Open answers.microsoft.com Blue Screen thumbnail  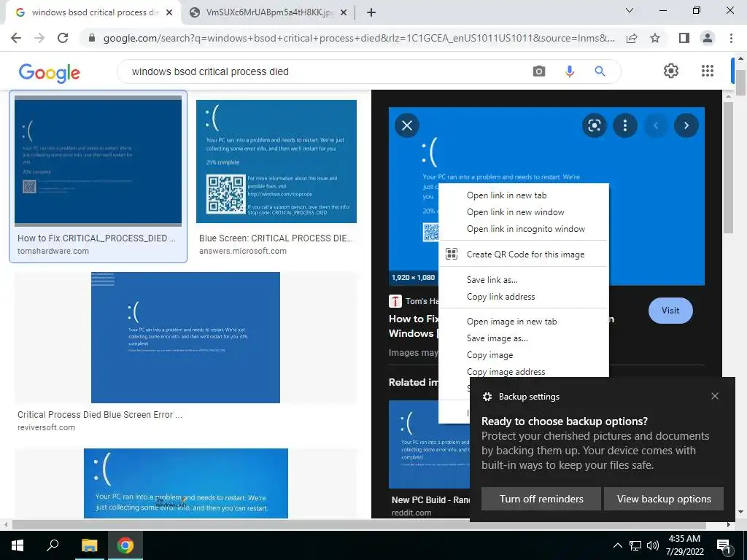click(x=276, y=161)
